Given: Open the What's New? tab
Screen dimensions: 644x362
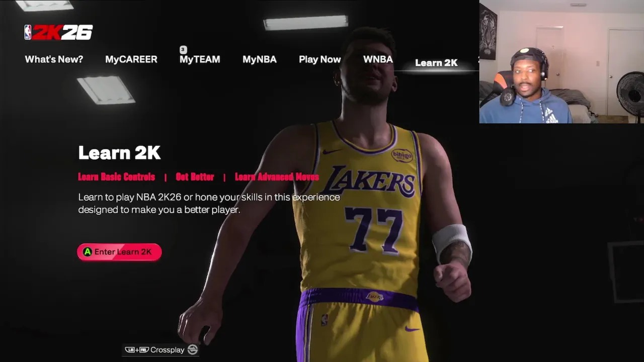Looking at the screenshot, I should pyautogui.click(x=54, y=59).
